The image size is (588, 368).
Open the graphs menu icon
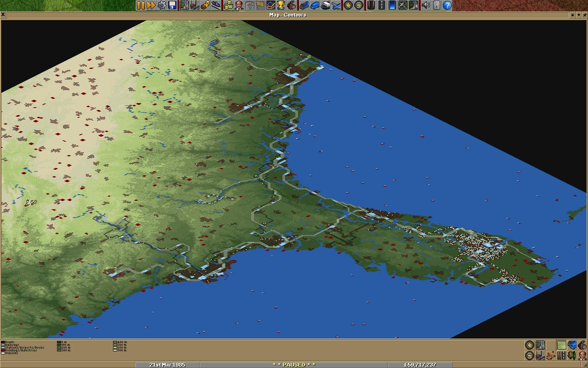pos(271,6)
